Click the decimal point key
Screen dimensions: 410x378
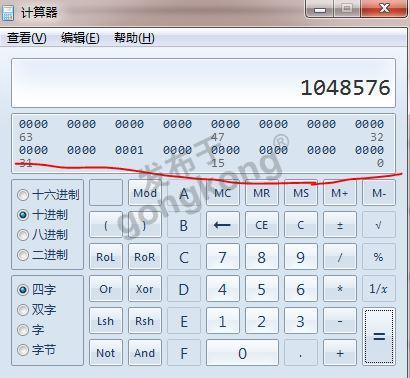[301, 353]
